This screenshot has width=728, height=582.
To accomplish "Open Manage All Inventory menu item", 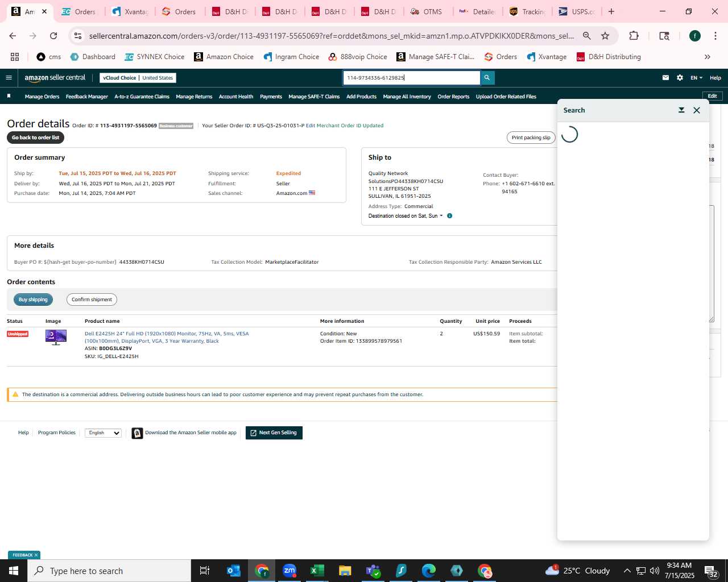I will coord(407,97).
